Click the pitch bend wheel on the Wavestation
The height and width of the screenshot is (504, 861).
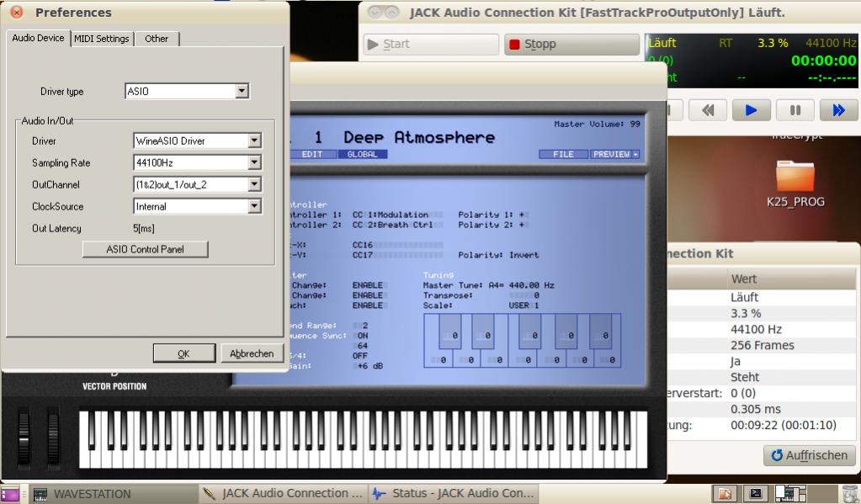pos(24,438)
